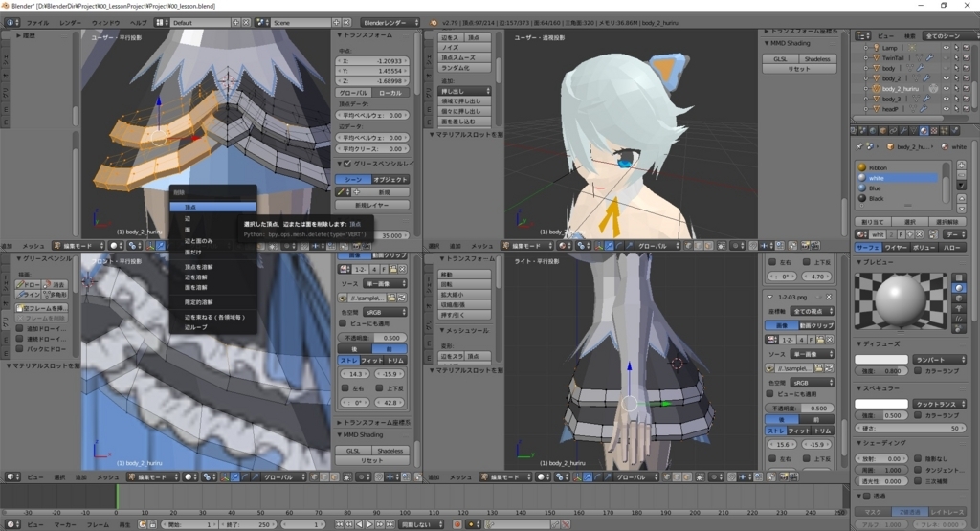Image resolution: width=980 pixels, height=531 pixels.
Task: Click the 割り当て assign material button
Action: point(873,222)
